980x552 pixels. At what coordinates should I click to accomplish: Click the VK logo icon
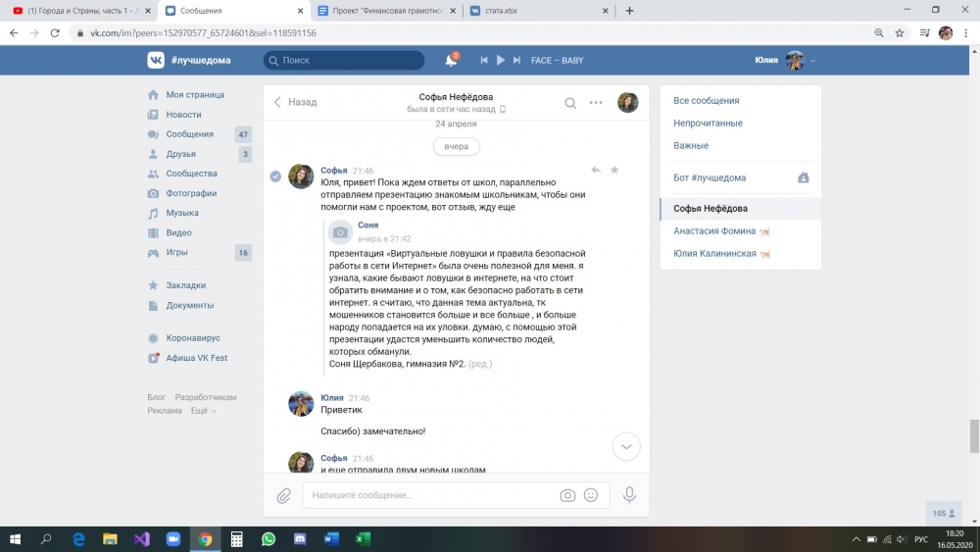(156, 60)
